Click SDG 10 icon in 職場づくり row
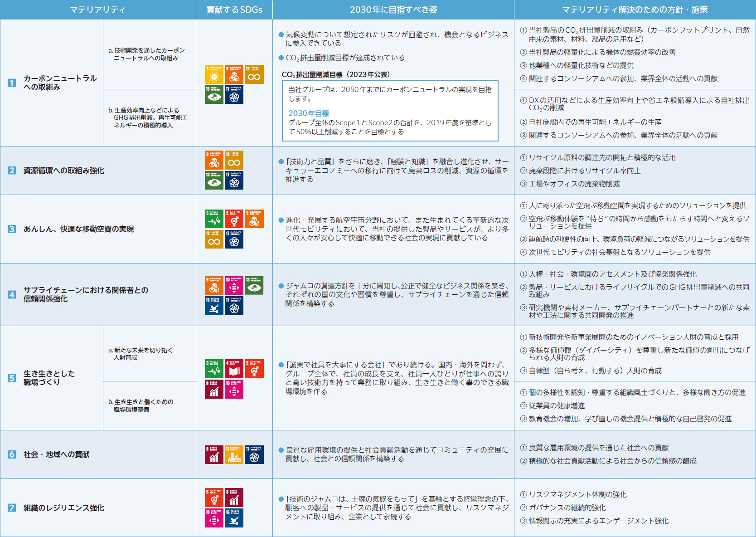This screenshot has width=756, height=537. (x=234, y=389)
